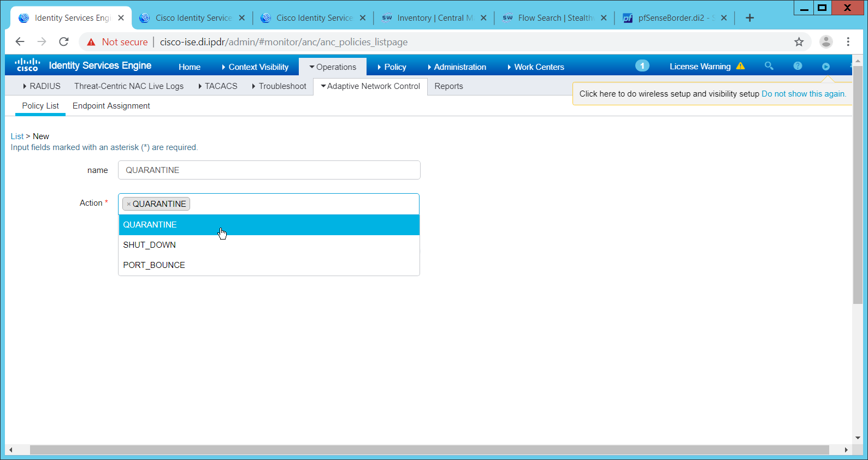Click the notification badge showing 1

642,66
